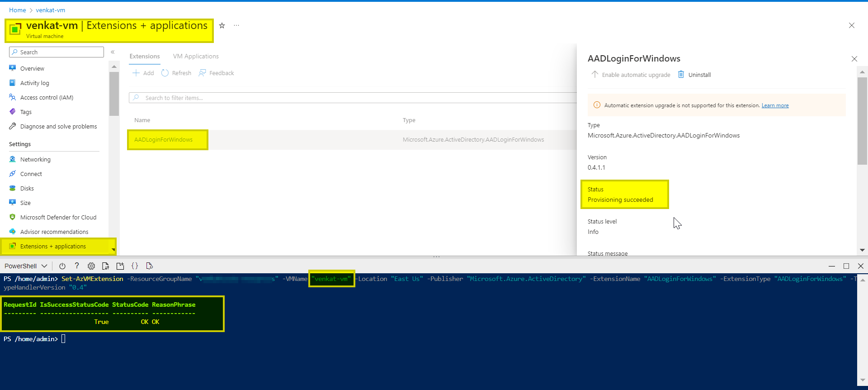Click the details panel scrollbar thumb

862,121
